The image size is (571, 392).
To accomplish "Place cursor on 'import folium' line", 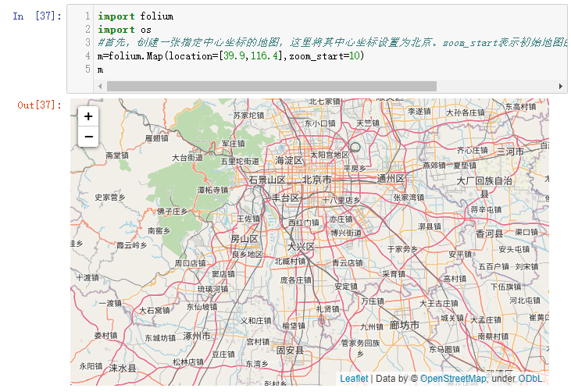I will (135, 16).
